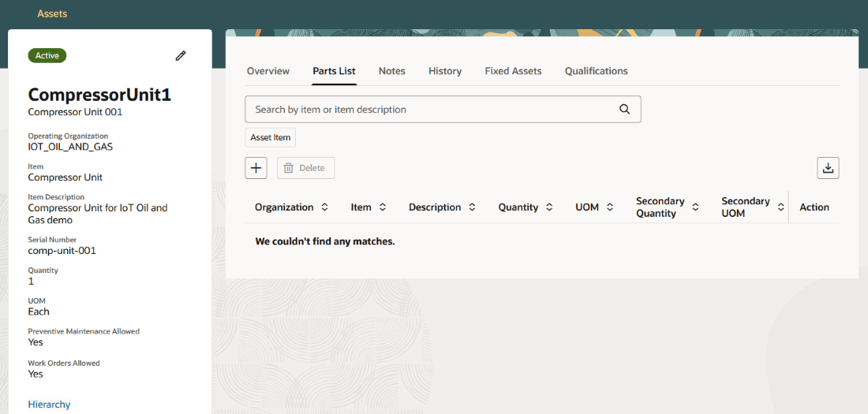Select the Parts List tab
The width and height of the screenshot is (868, 414).
click(334, 71)
